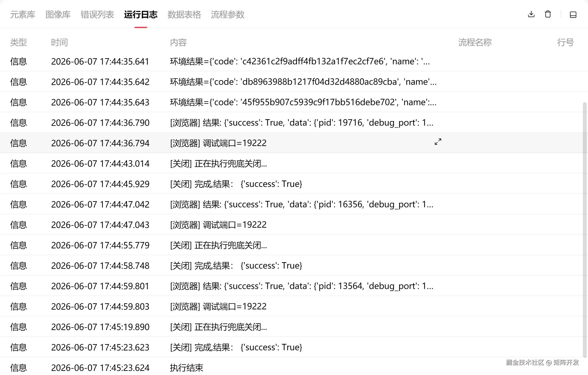Select 正在执行兜底关闭 log at 17:44:55.779
Viewport: 588px width, 375px height.
click(x=294, y=245)
